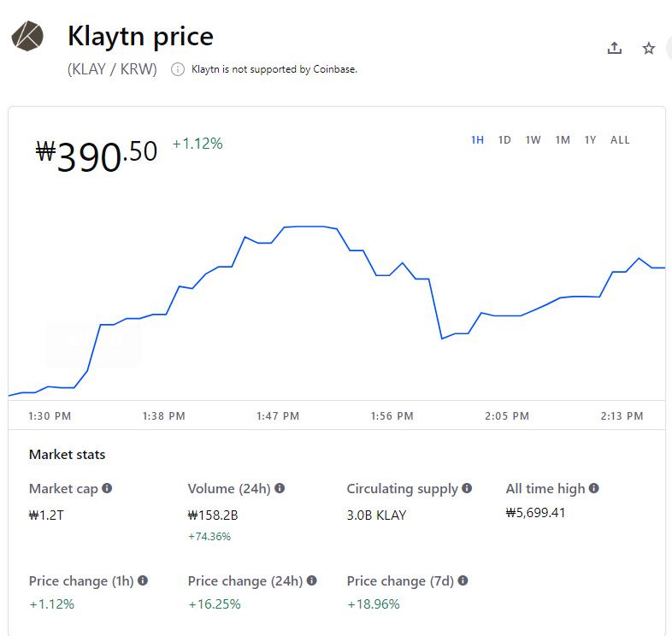Viewport: 672px width, 636px height.
Task: Click the ₩390.50 current price
Action: pyautogui.click(x=96, y=156)
